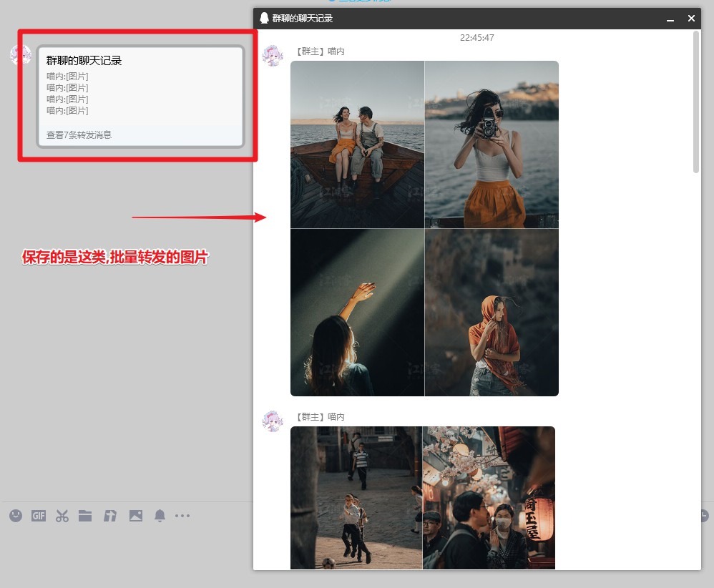Select the screenshot scissors tool
This screenshot has width=714, height=588.
click(x=62, y=516)
